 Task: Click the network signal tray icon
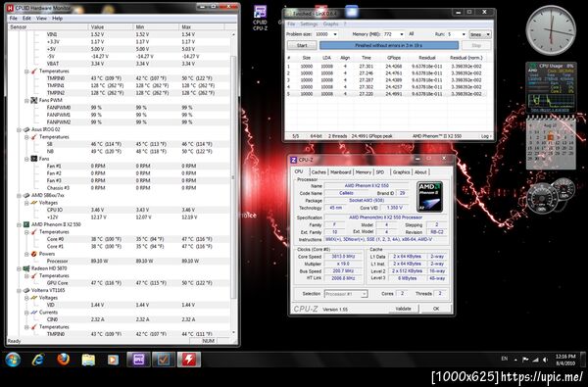pyautogui.click(x=535, y=360)
